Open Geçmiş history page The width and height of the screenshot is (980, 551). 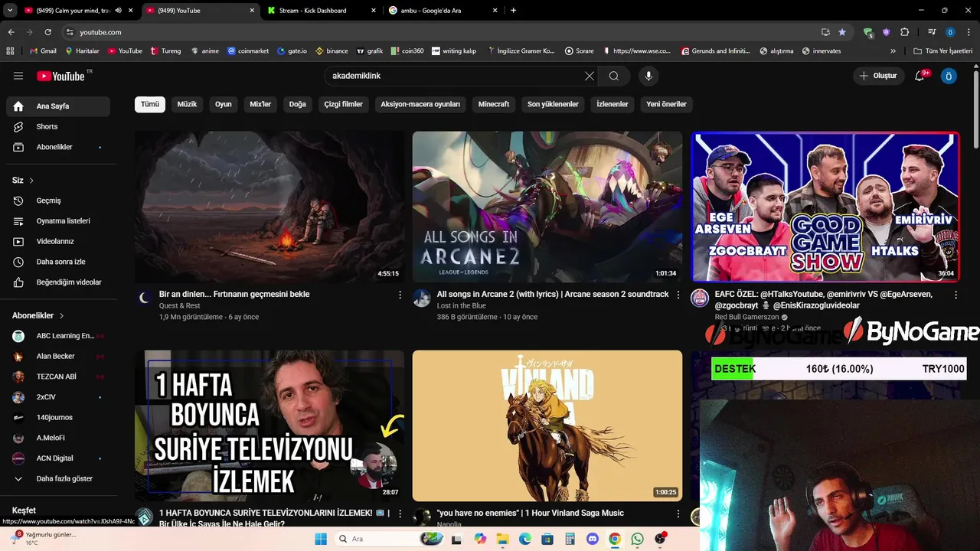click(58, 201)
